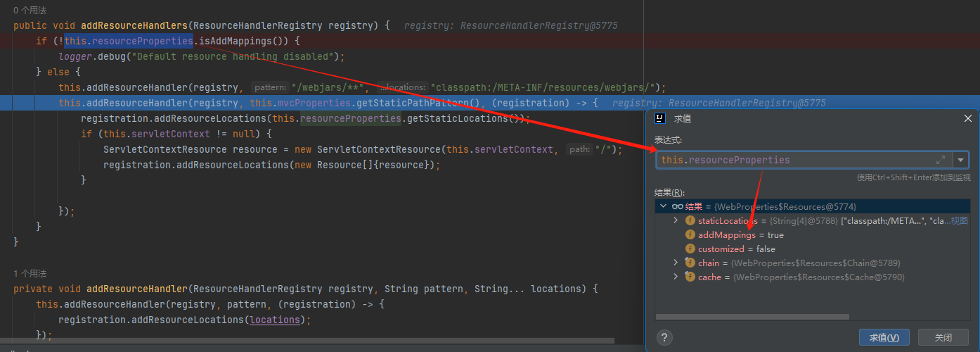
Task: Select the cache WebProperties$Resources$Cache row
Action: 812,277
